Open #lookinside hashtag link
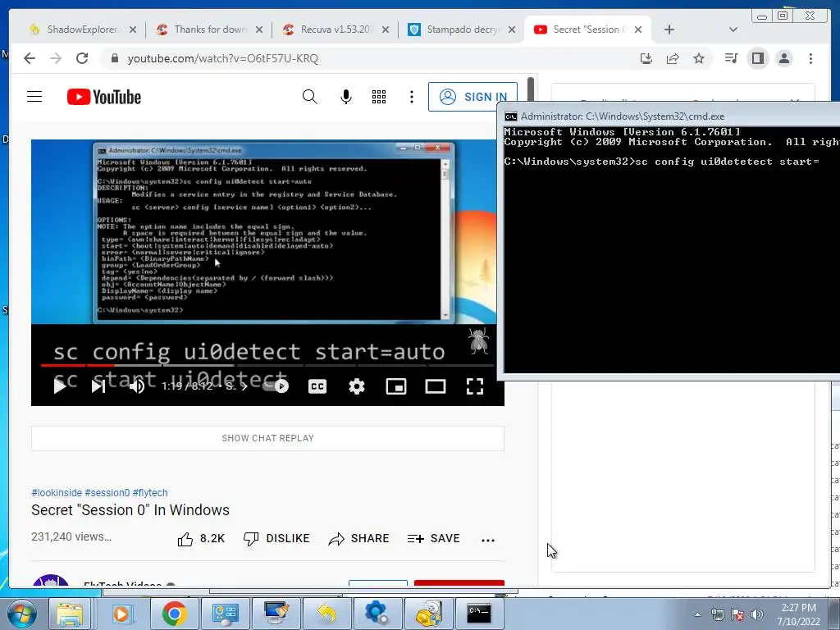Image resolution: width=840 pixels, height=630 pixels. point(57,493)
